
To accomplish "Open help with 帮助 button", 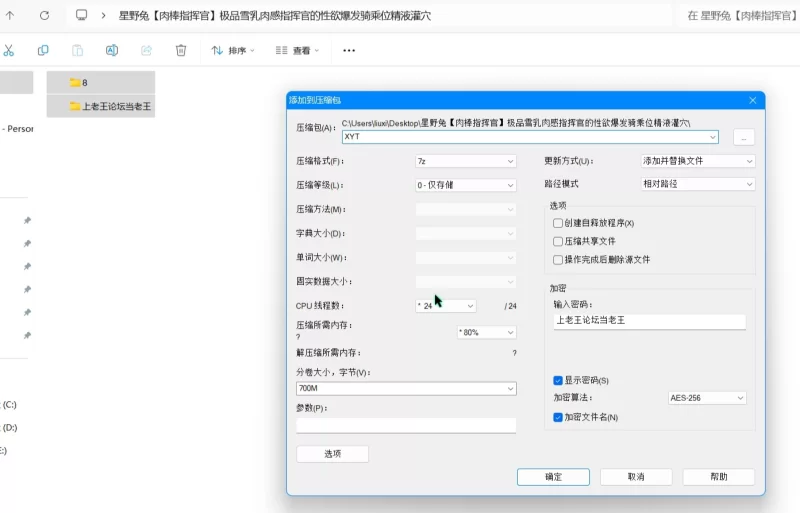I will (718, 477).
